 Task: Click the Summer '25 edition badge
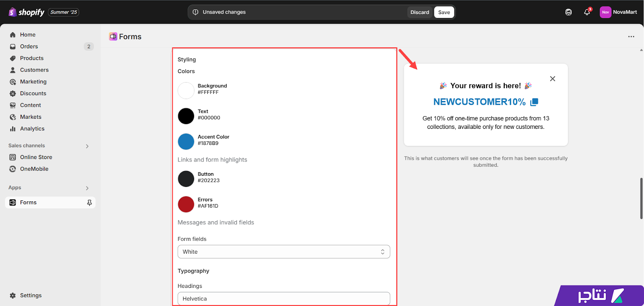click(64, 12)
